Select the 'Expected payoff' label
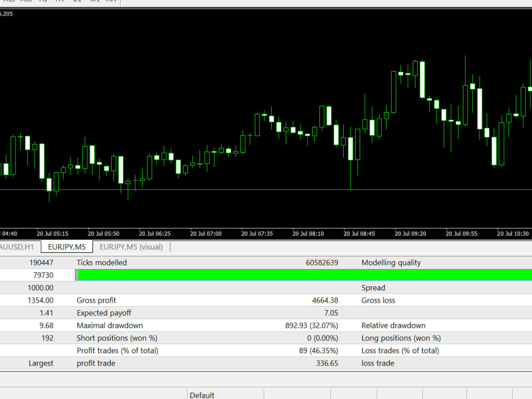 pos(104,313)
